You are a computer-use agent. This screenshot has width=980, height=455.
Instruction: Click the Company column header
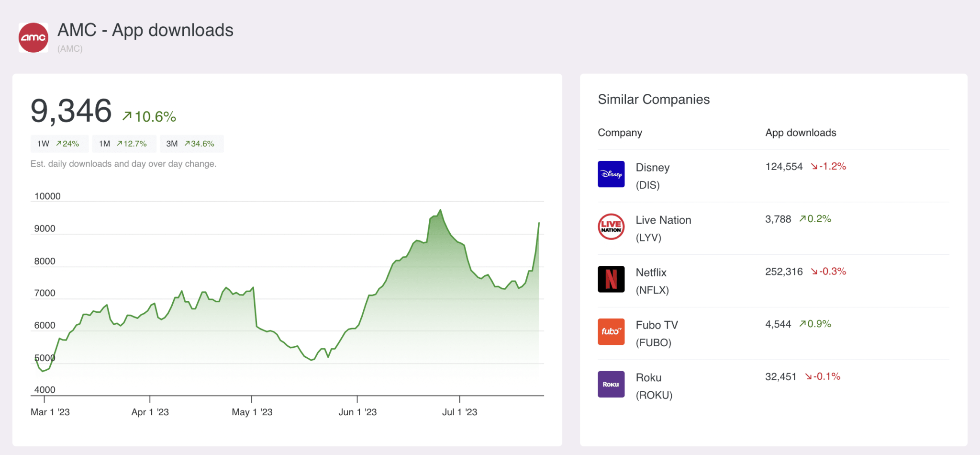coord(620,133)
